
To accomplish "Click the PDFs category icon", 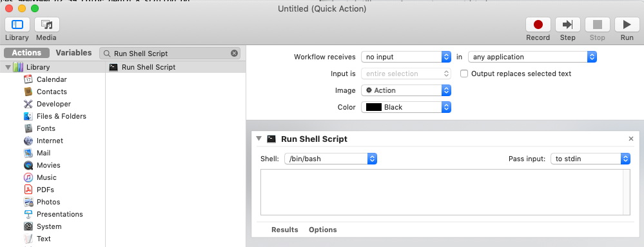I will [28, 190].
